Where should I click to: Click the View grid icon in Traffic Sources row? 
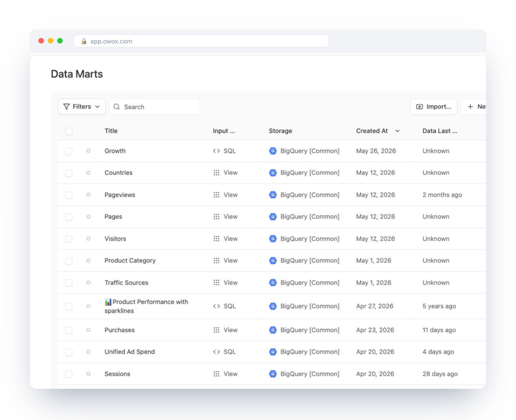coord(216,283)
